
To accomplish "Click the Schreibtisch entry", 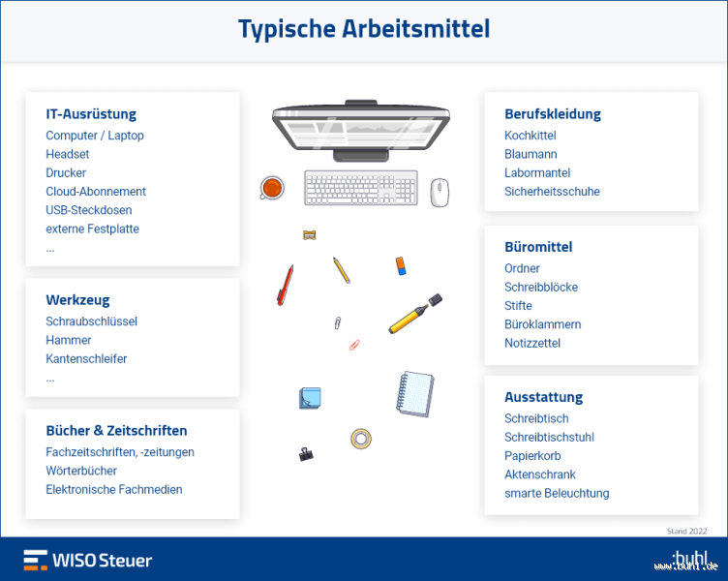I will (536, 418).
